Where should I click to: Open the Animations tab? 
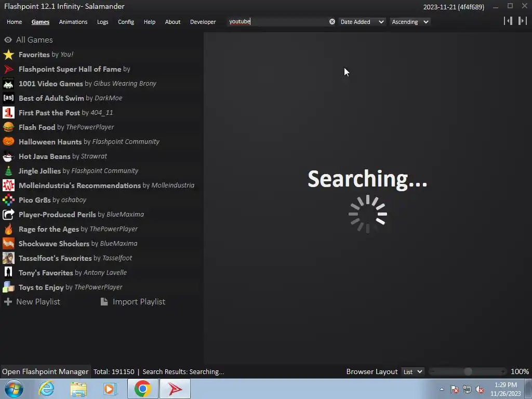click(x=73, y=22)
